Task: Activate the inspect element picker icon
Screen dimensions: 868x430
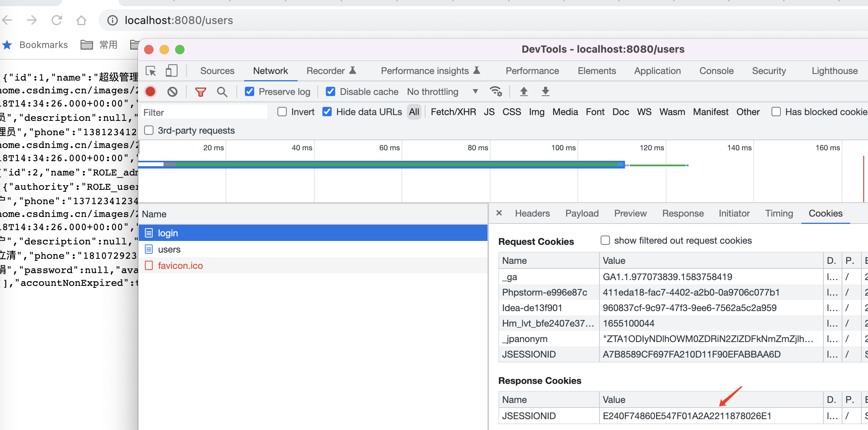Action: coord(151,71)
